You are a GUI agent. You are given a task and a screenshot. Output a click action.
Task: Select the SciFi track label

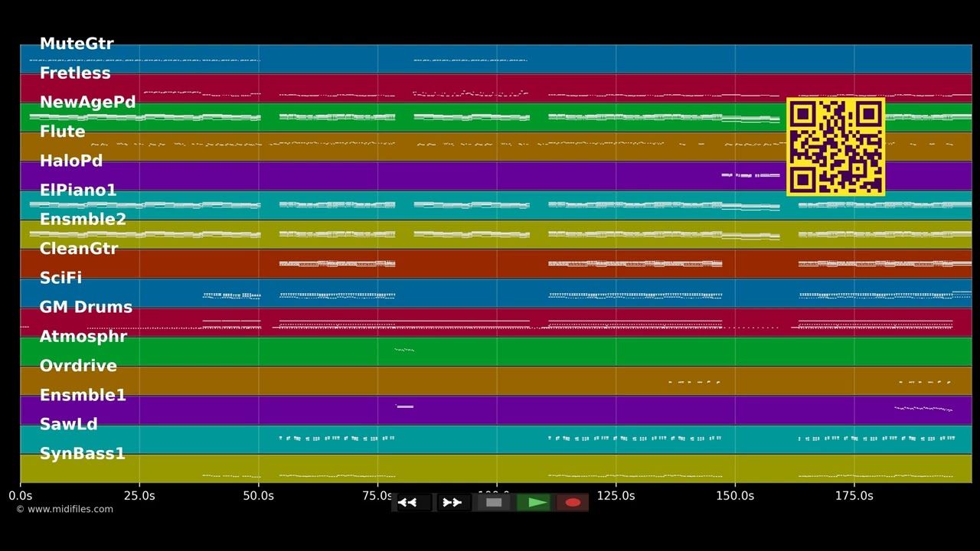60,278
